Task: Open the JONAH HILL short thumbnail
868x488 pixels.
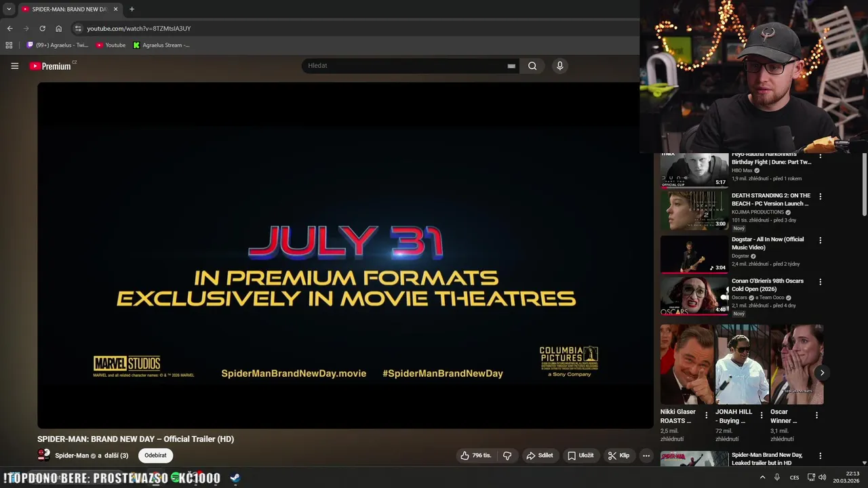Action: pyautogui.click(x=742, y=365)
